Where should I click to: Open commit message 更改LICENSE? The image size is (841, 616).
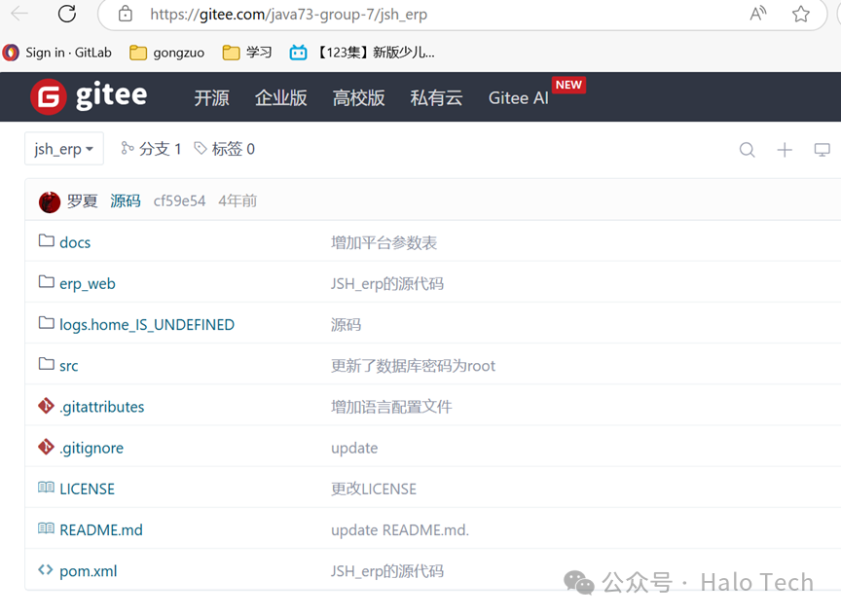coord(374,489)
